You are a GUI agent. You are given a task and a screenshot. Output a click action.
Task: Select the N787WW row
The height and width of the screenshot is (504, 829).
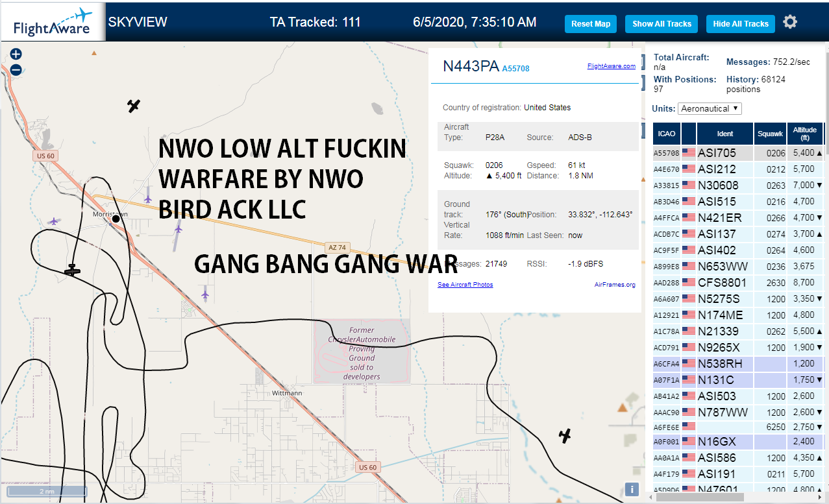point(739,413)
